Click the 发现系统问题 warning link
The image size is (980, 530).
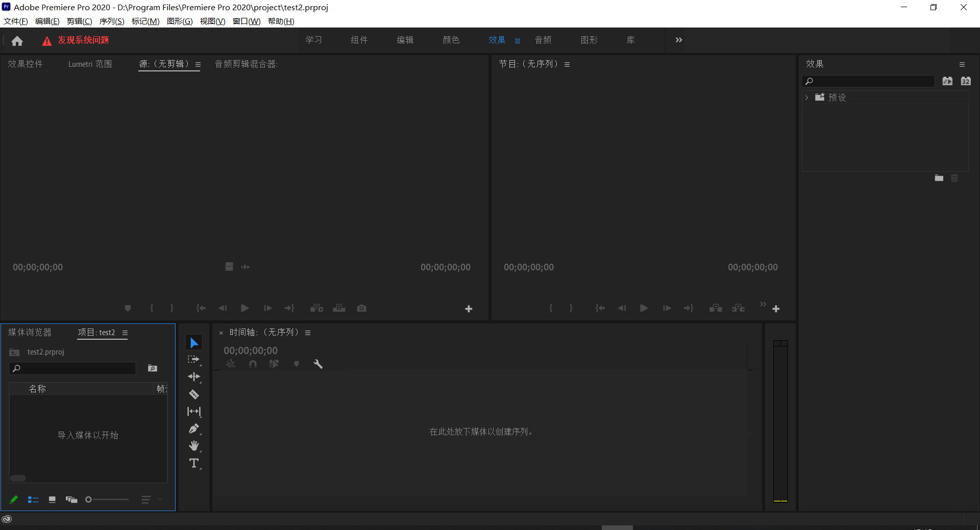coord(83,40)
